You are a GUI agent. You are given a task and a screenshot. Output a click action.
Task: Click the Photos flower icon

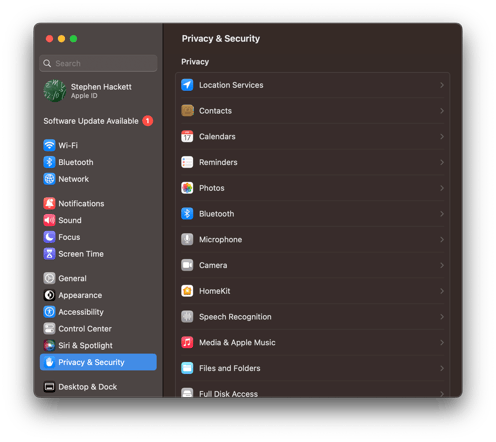[x=187, y=188]
